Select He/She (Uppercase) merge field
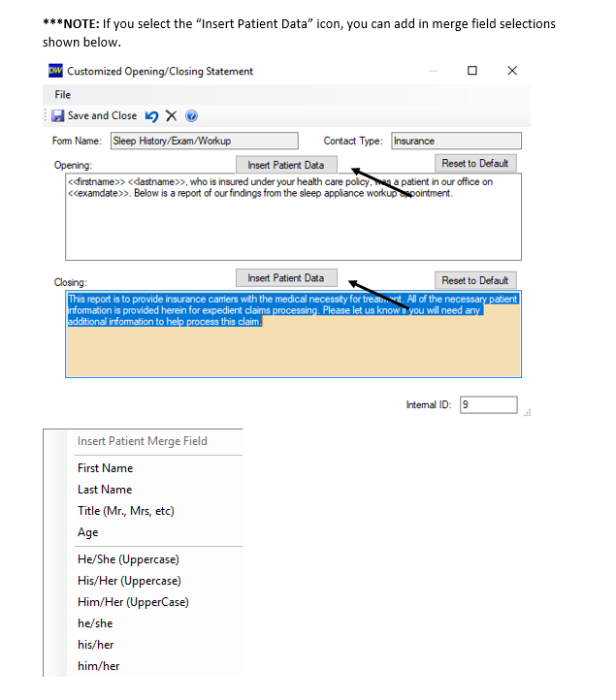Viewport: 616px width, 700px height. pyautogui.click(x=128, y=559)
